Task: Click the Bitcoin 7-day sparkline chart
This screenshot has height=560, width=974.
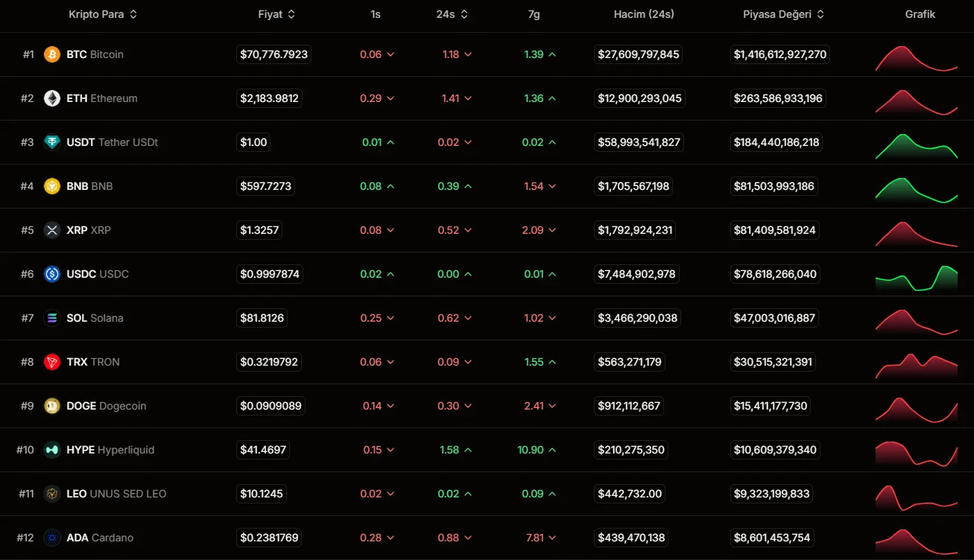Action: click(916, 58)
